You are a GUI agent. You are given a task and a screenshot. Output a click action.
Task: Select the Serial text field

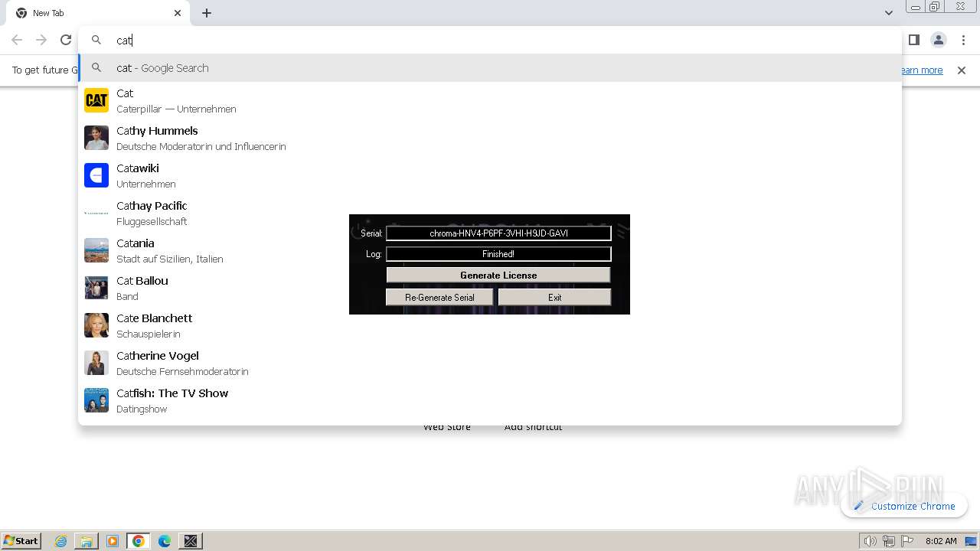tap(498, 233)
